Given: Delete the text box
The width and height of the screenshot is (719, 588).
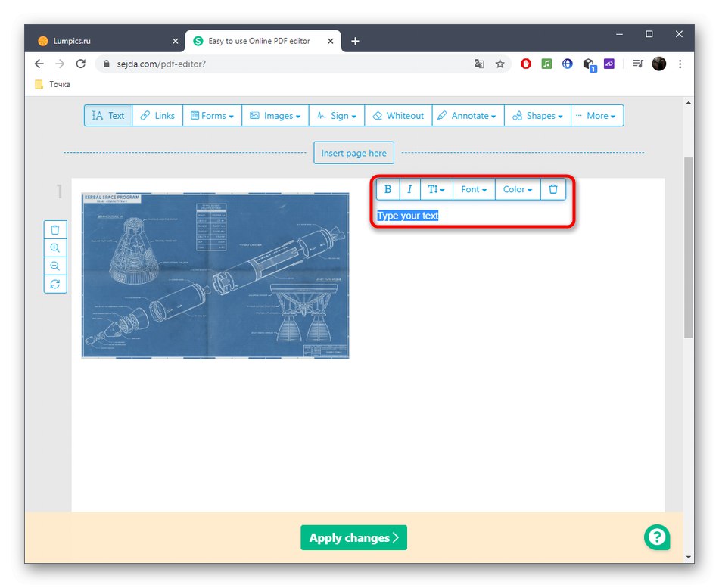Looking at the screenshot, I should 553,189.
